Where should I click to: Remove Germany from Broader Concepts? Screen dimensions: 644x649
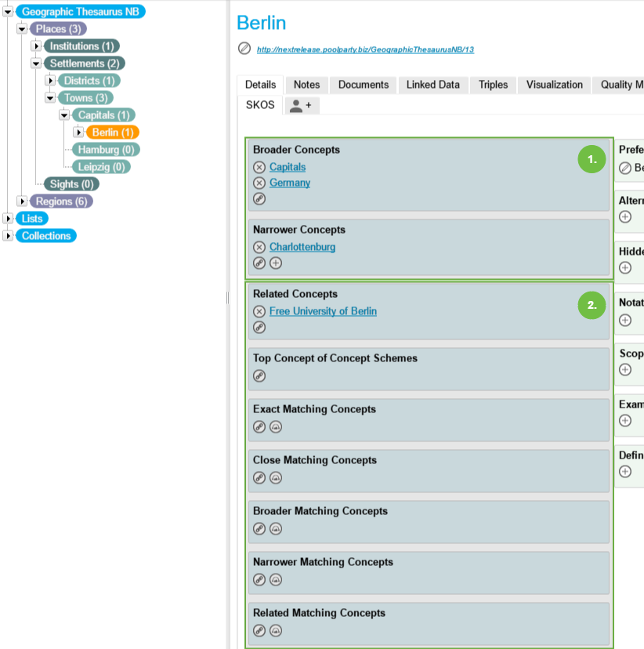coord(259,183)
